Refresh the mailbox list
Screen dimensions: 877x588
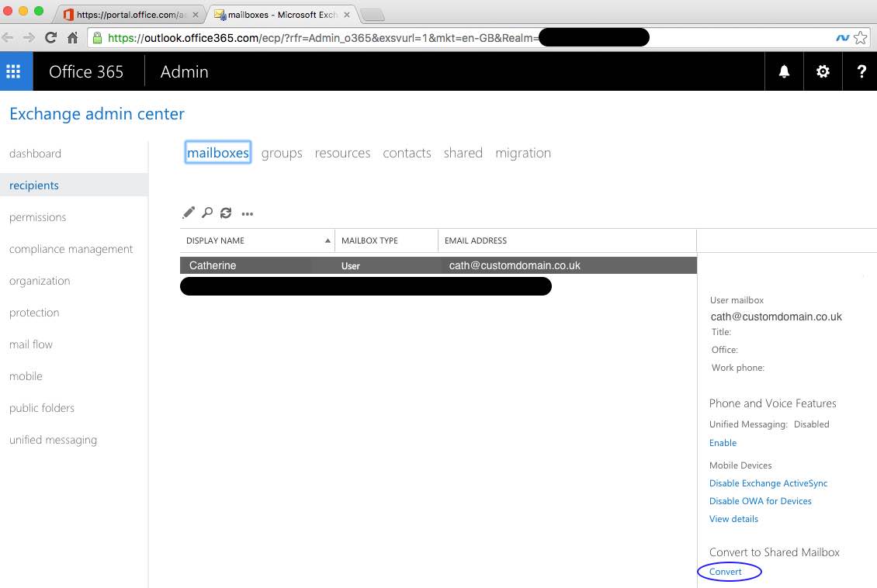pyautogui.click(x=226, y=213)
